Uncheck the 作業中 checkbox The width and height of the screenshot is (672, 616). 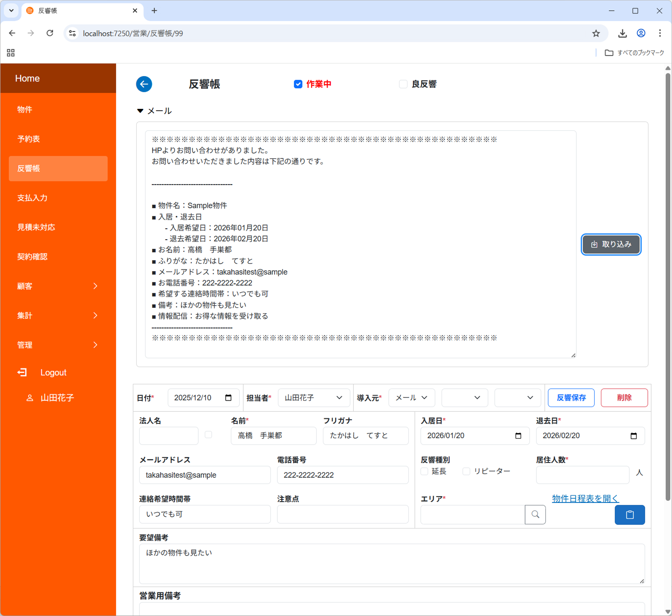pyautogui.click(x=298, y=84)
